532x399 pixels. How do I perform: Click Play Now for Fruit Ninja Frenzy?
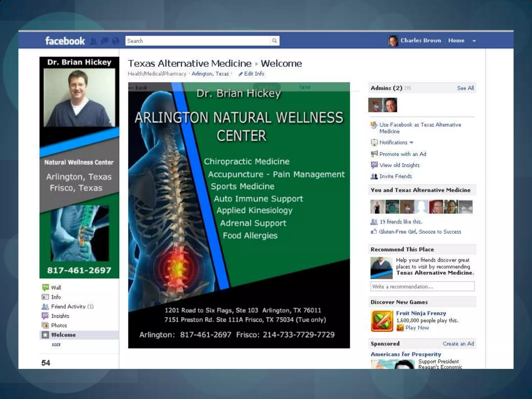tap(417, 328)
